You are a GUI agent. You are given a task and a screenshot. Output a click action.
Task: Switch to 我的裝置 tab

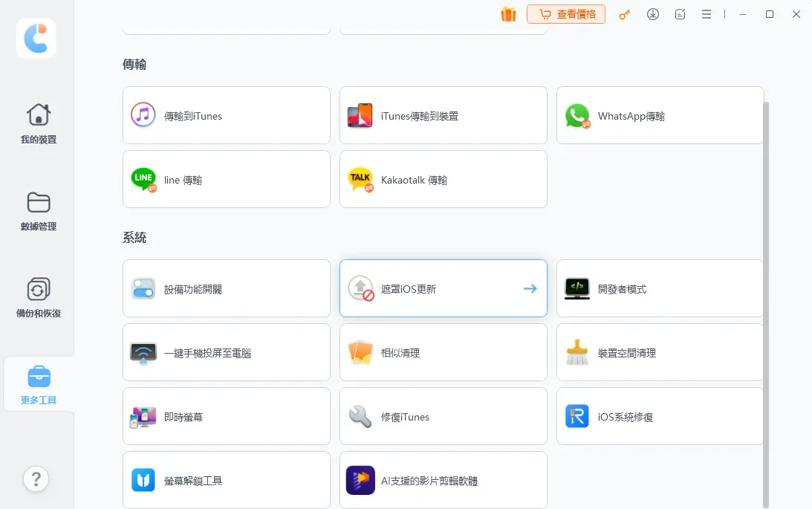click(39, 123)
